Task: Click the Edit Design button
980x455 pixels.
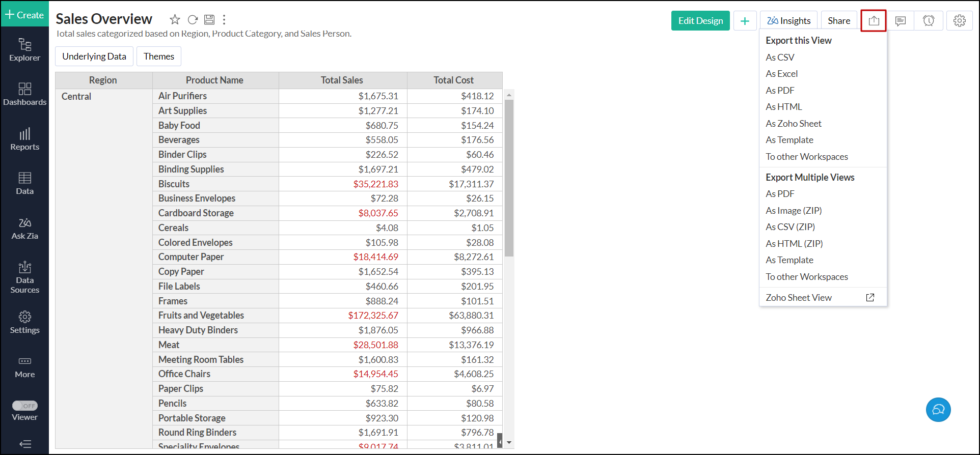Action: click(x=700, y=21)
